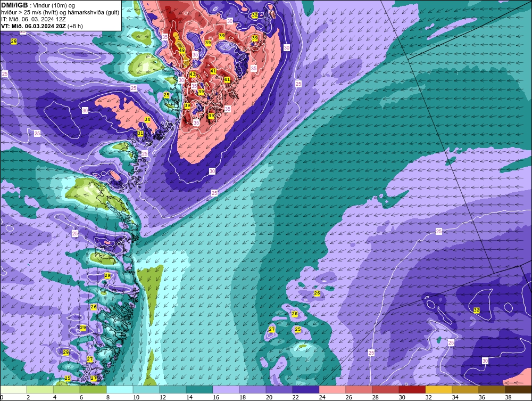Viewport: 532px width, 401px height.
Task: Click the 'Vindur (10m) og' heading text
Action: point(55,6)
